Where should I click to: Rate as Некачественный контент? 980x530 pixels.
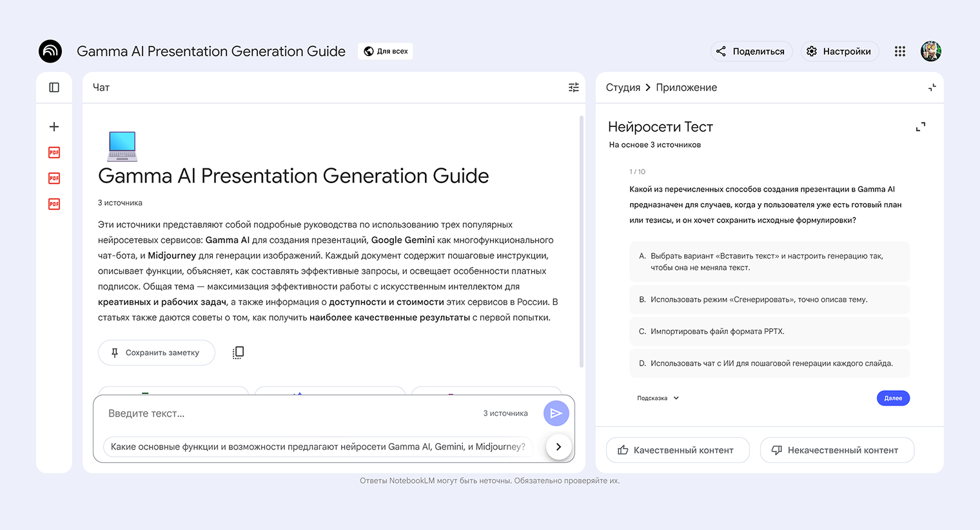[x=837, y=450]
